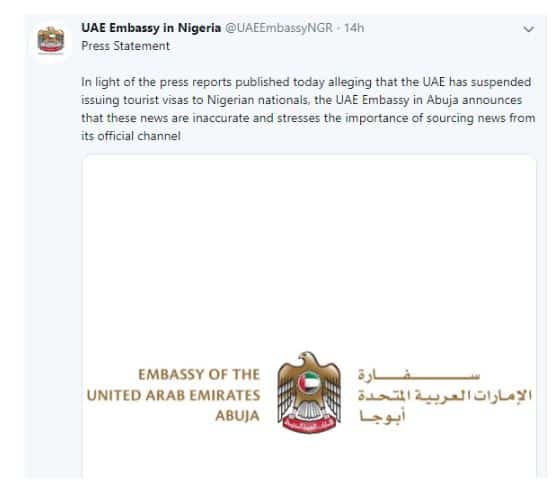Click the UAE flag circle inside the emblem
This screenshot has width=559, height=482.
pyautogui.click(x=309, y=383)
